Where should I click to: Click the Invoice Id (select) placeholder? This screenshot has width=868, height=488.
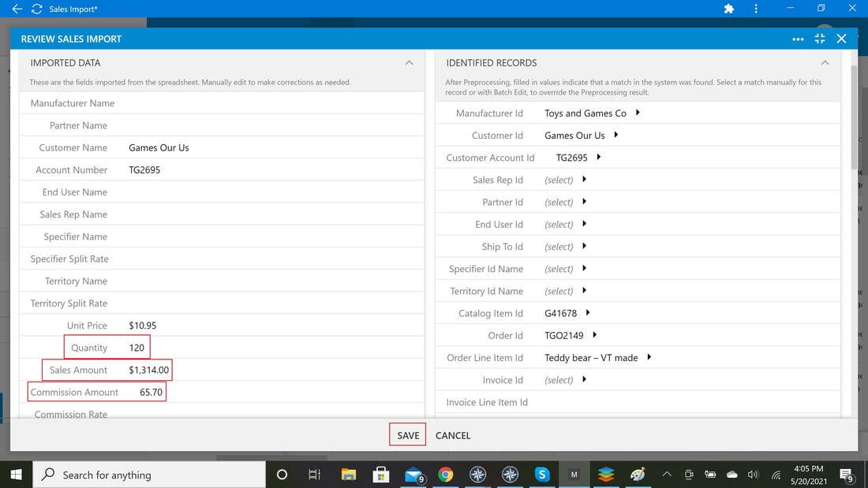click(x=559, y=380)
